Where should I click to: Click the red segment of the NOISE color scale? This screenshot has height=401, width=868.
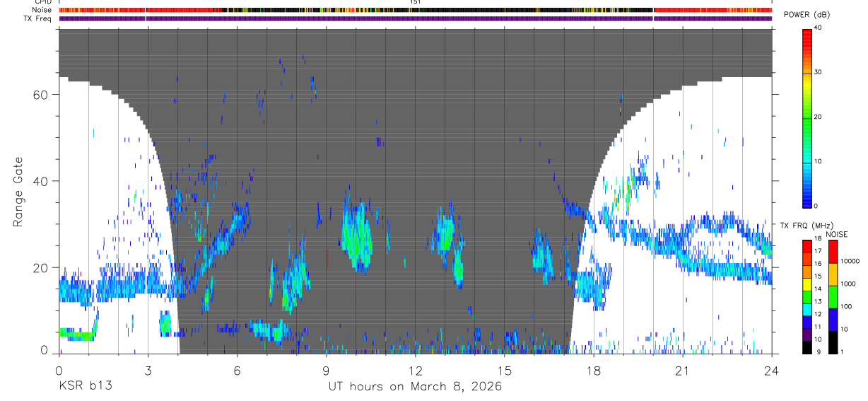(833, 252)
